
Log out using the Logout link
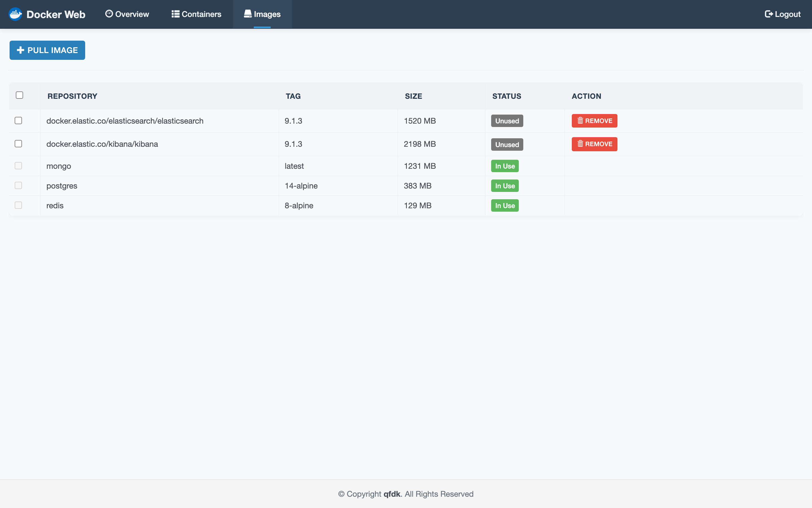coord(782,14)
